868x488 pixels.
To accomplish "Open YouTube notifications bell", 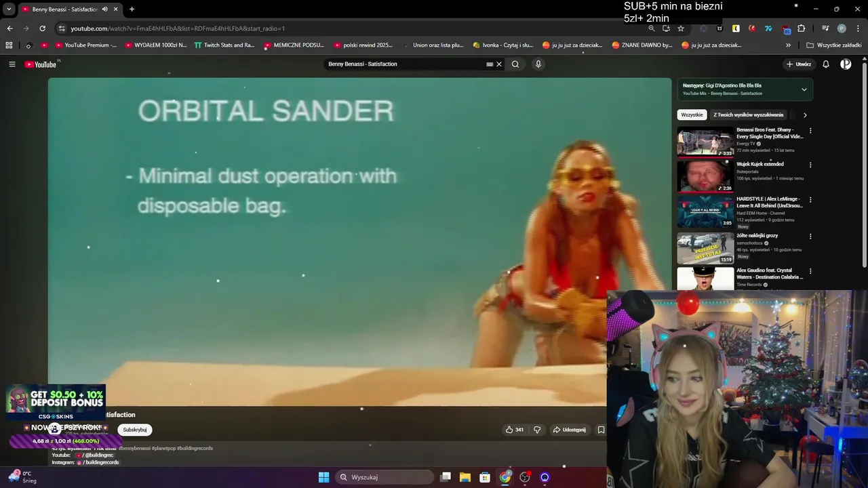I will click(826, 64).
